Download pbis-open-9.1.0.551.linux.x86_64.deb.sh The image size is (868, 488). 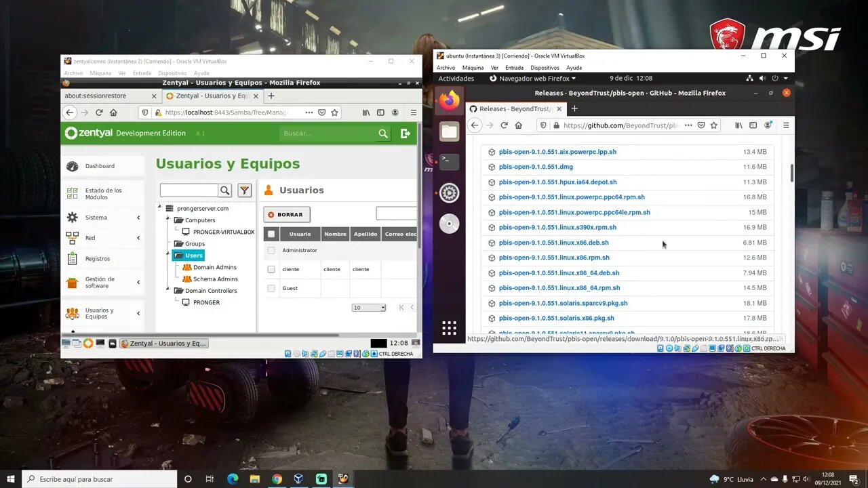[x=559, y=273]
